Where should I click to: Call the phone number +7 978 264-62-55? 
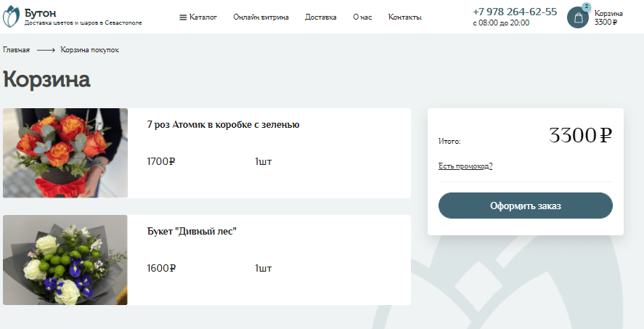[x=514, y=12]
